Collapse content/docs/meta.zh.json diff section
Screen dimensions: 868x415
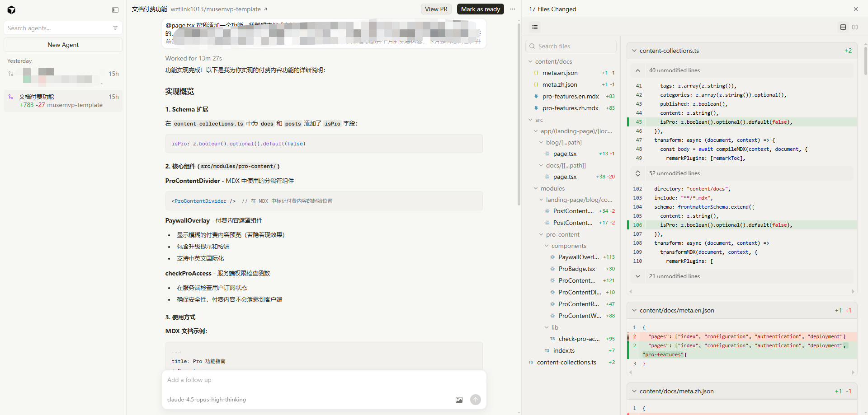[634, 391]
